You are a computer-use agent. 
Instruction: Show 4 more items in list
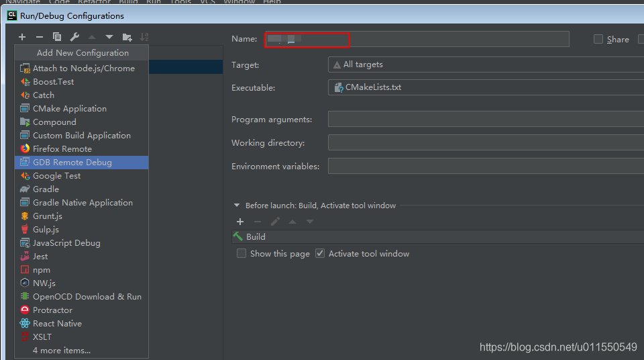(81, 351)
